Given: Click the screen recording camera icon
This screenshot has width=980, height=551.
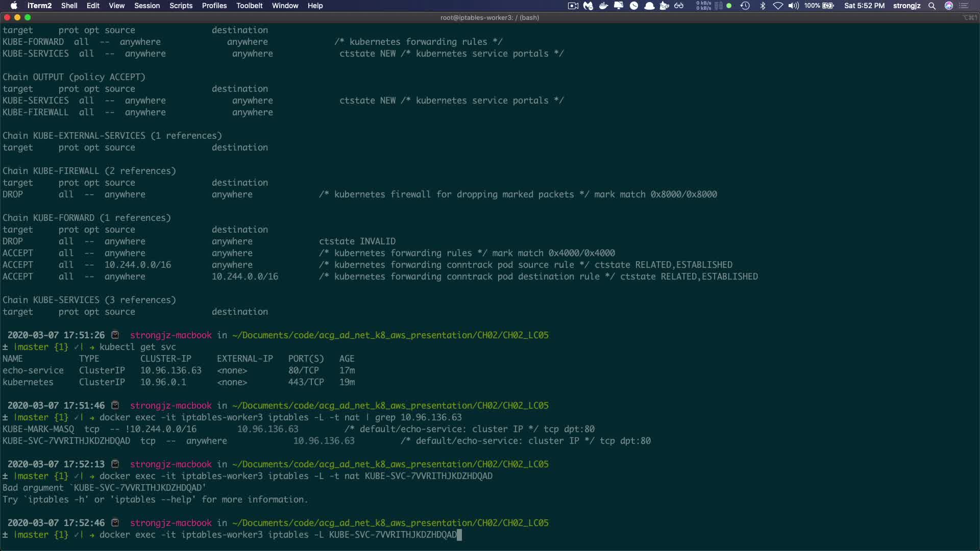Looking at the screenshot, I should tap(573, 6).
